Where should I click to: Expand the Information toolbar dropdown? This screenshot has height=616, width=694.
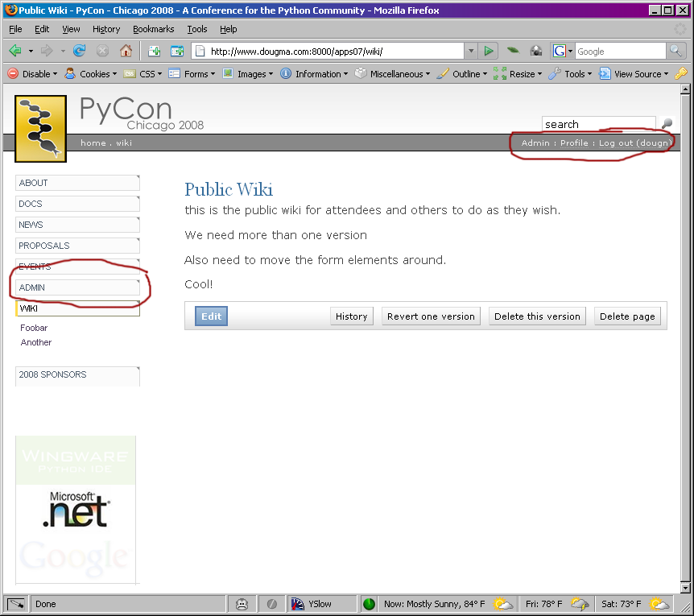click(x=314, y=74)
